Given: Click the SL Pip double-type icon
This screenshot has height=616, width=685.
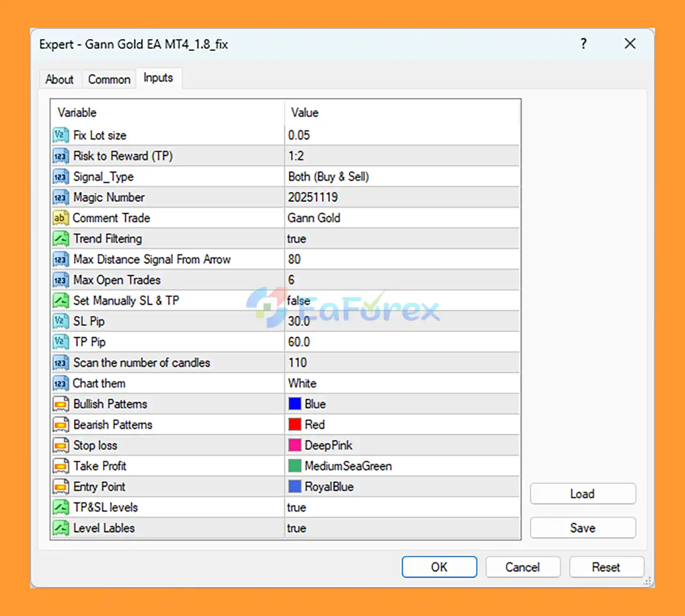Looking at the screenshot, I should [60, 321].
